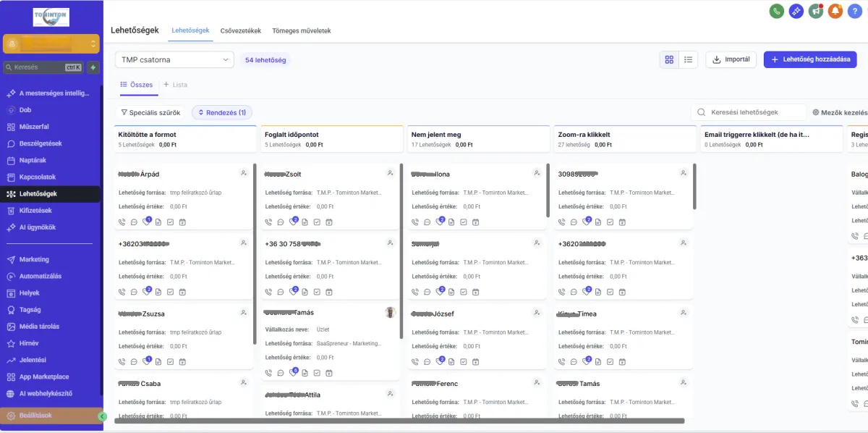Image resolution: width=868 pixels, height=433 pixels.
Task: Click the question mark help icon
Action: [x=855, y=11]
